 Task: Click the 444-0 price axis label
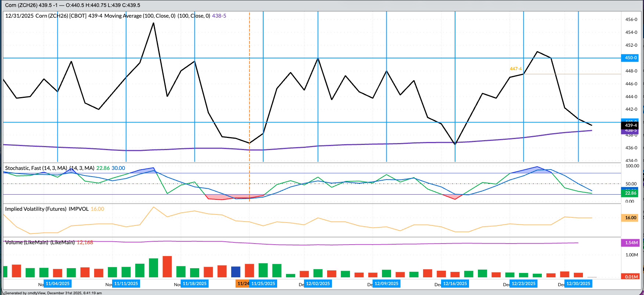pos(631,97)
